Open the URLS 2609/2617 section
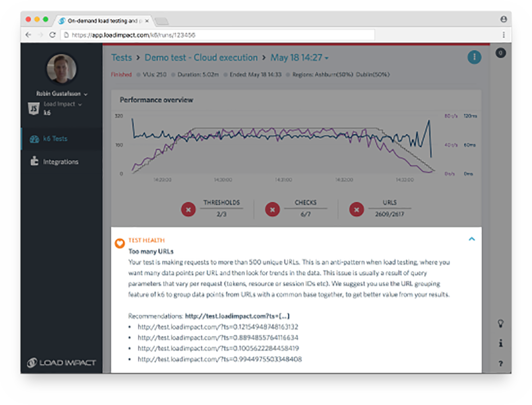Image resolution: width=532 pixels, height=405 pixels. [389, 208]
